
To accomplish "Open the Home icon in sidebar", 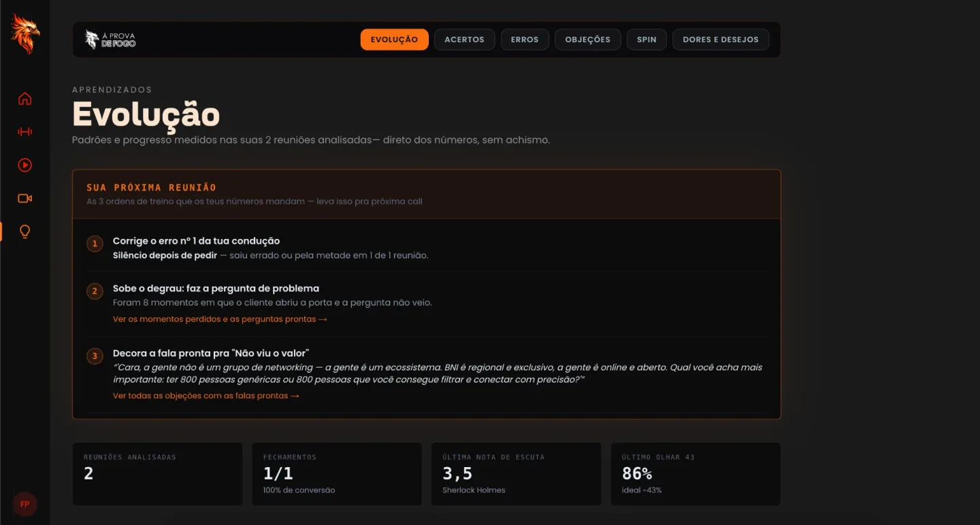I will click(x=24, y=99).
